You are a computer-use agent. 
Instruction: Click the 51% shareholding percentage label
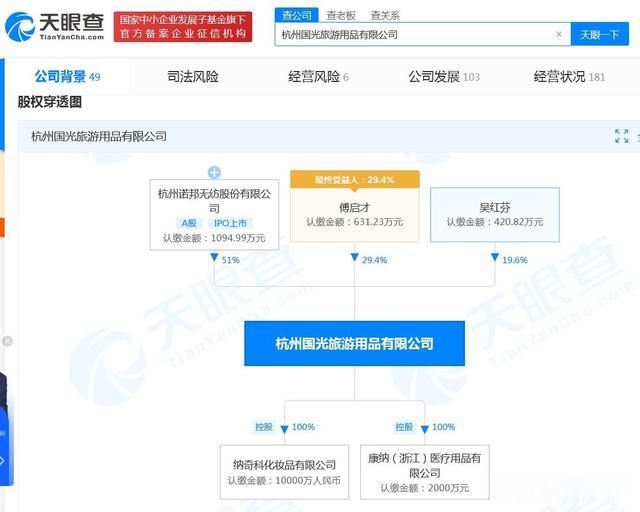point(231,260)
